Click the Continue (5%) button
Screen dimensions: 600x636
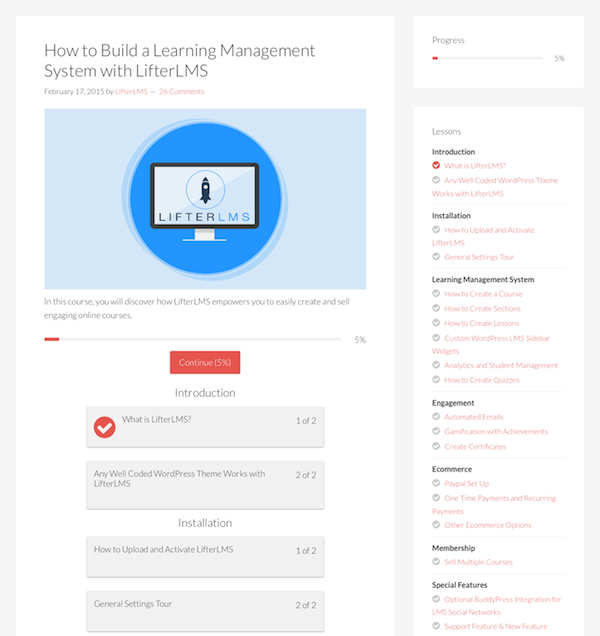[205, 362]
